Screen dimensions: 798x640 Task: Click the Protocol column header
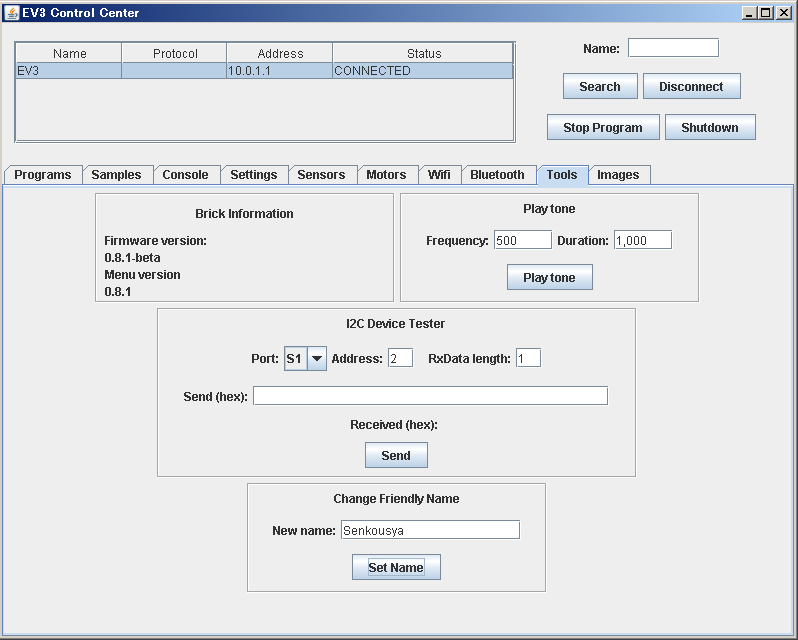pos(175,53)
